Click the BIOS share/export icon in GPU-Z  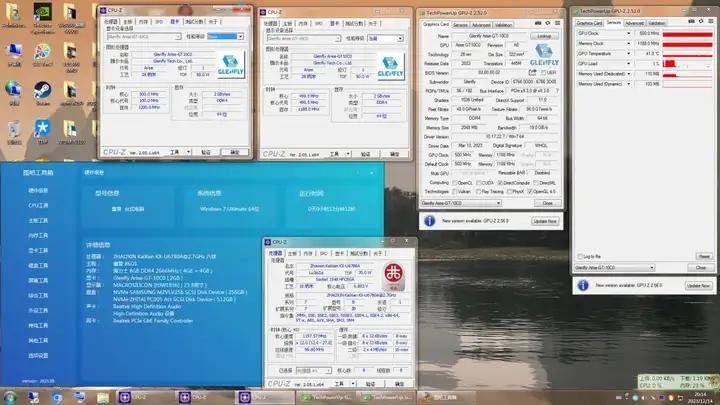tap(532, 73)
